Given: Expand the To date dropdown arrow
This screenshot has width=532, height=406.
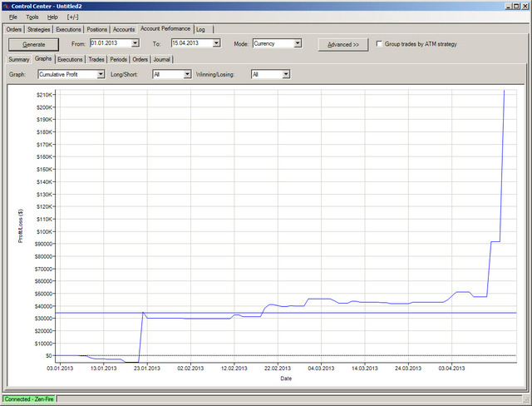Looking at the screenshot, I should tap(216, 43).
